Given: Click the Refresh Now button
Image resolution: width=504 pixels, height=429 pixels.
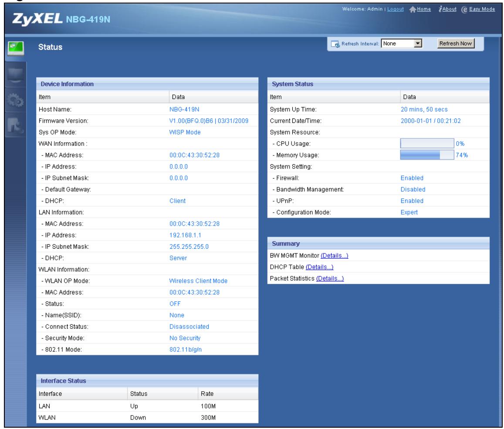Looking at the screenshot, I should (x=456, y=44).
